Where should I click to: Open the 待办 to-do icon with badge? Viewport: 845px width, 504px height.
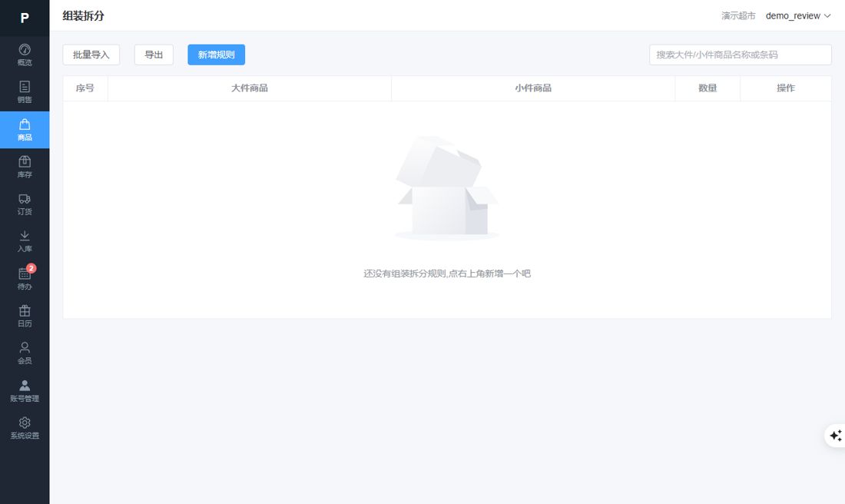pyautogui.click(x=25, y=279)
